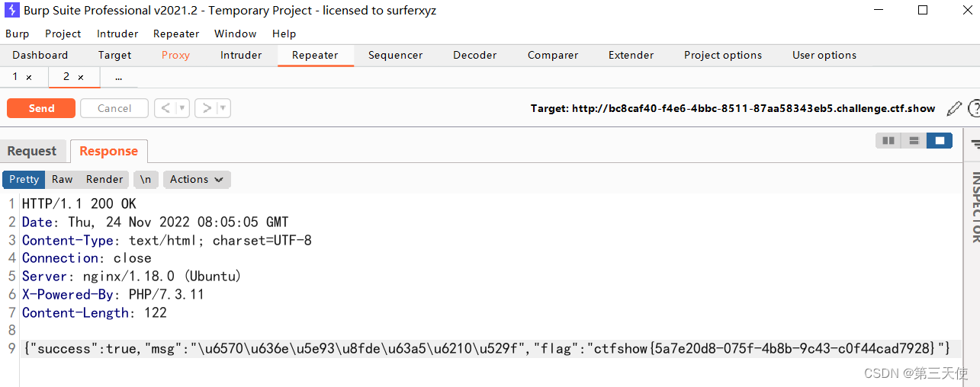
Task: Switch response view to Render
Action: coord(104,179)
